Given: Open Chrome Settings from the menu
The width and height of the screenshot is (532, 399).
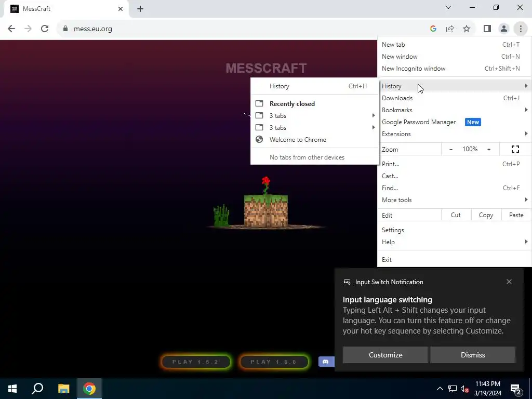Looking at the screenshot, I should tap(454, 230).
